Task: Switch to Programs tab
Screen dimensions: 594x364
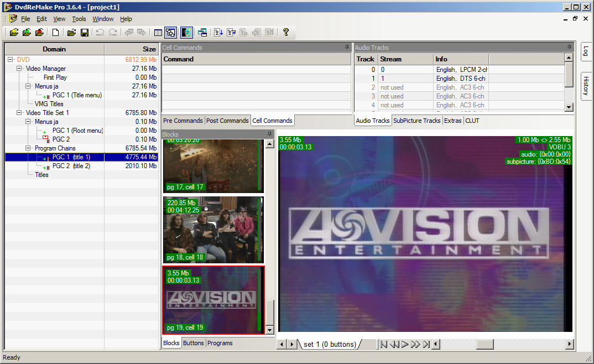Action: coord(220,343)
